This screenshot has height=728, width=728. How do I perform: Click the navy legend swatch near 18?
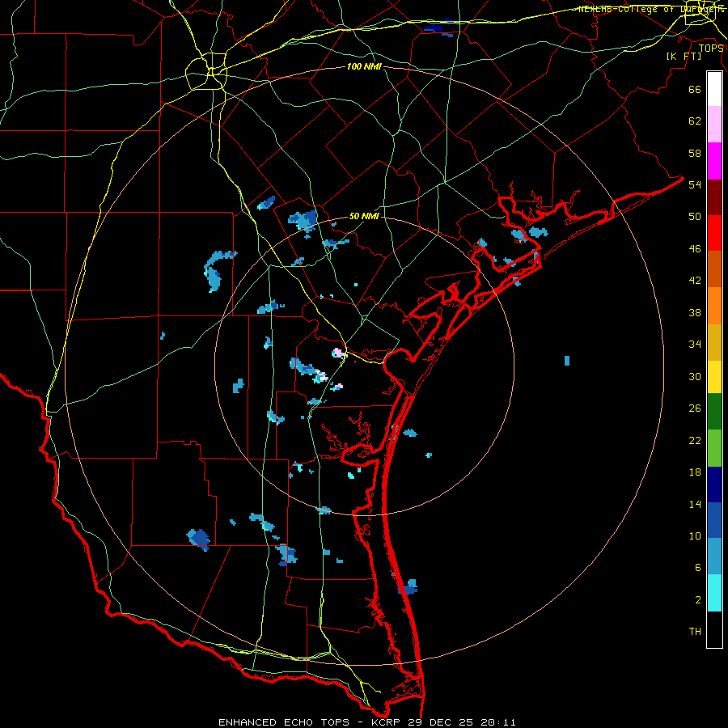tap(714, 485)
